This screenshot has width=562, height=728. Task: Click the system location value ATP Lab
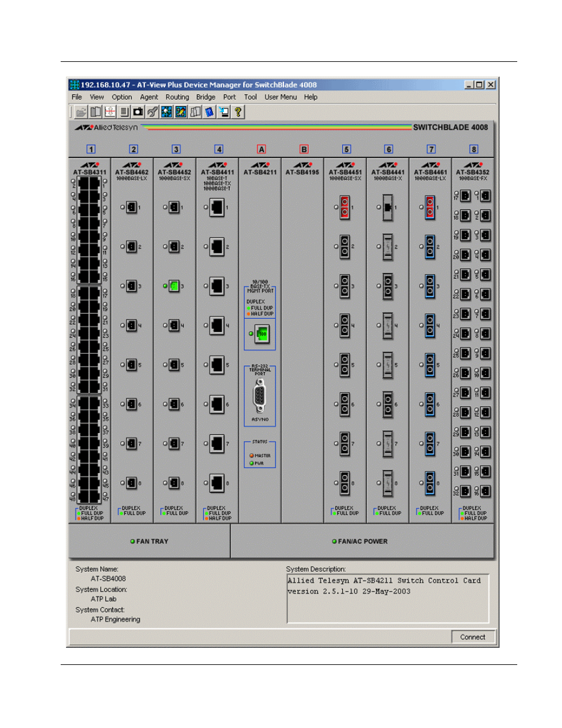(x=104, y=599)
